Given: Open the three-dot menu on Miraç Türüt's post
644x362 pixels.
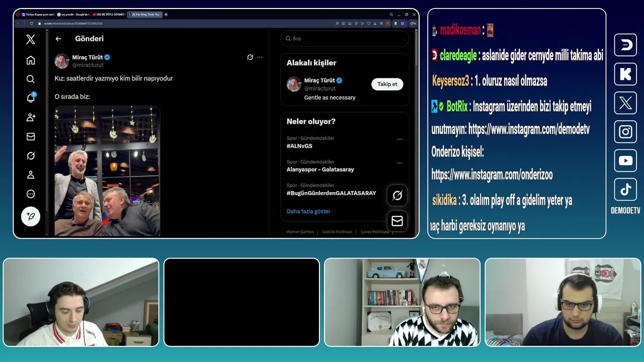Looking at the screenshot, I should click(x=260, y=57).
